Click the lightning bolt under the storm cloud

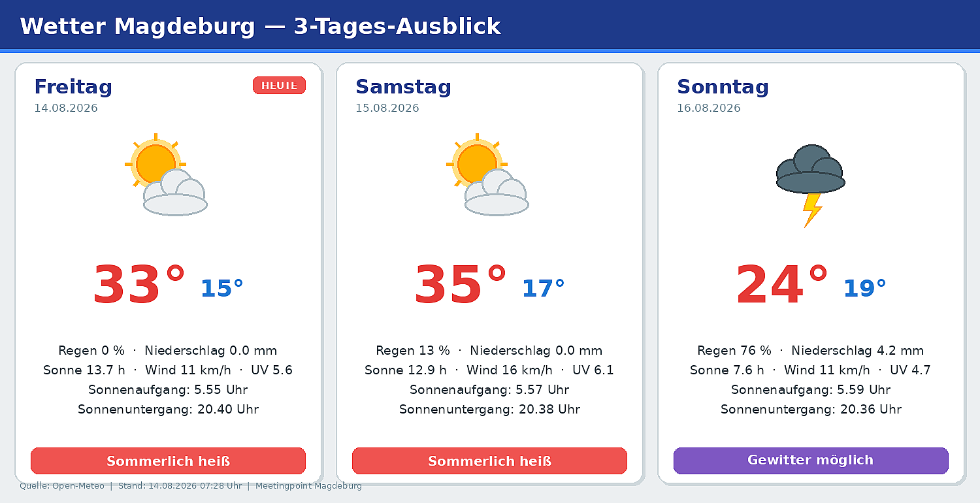(x=812, y=210)
